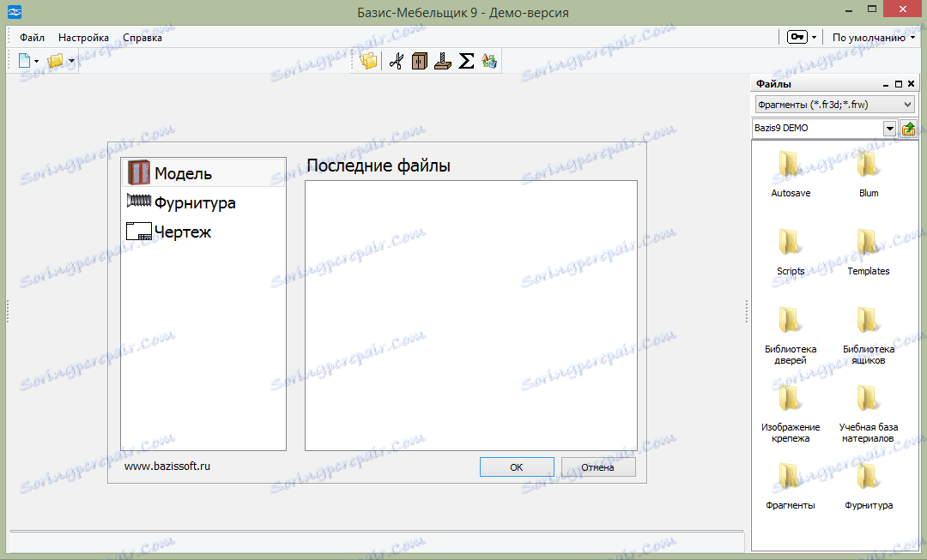Expand the new document dropdown arrow
This screenshot has height=560, width=927.
coord(36,61)
